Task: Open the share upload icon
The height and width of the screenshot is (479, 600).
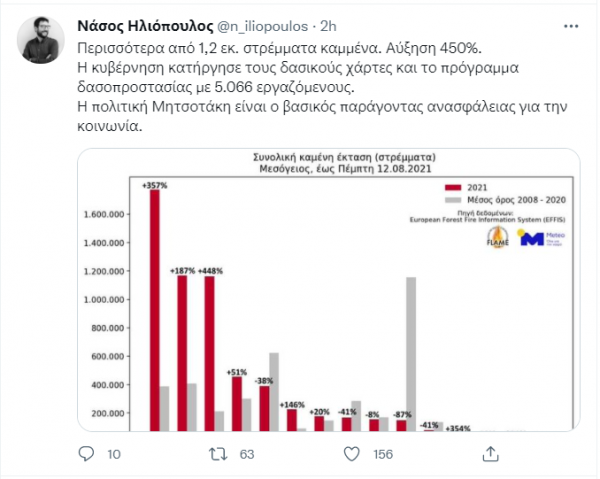Action: (x=491, y=454)
